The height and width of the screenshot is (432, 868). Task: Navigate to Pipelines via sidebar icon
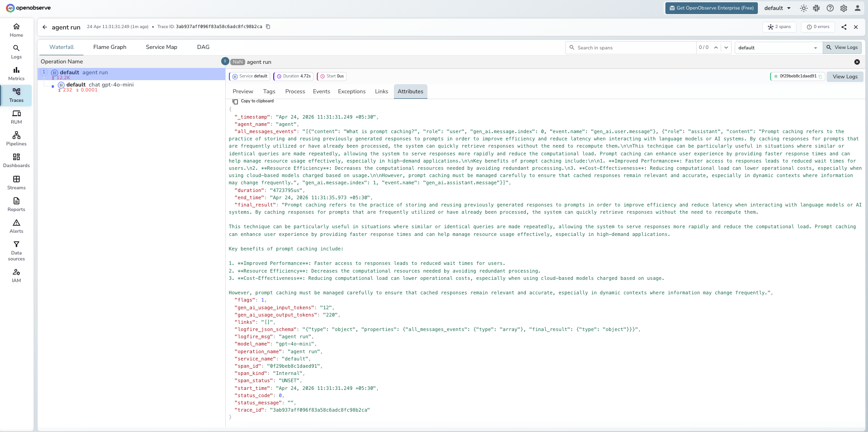16,138
